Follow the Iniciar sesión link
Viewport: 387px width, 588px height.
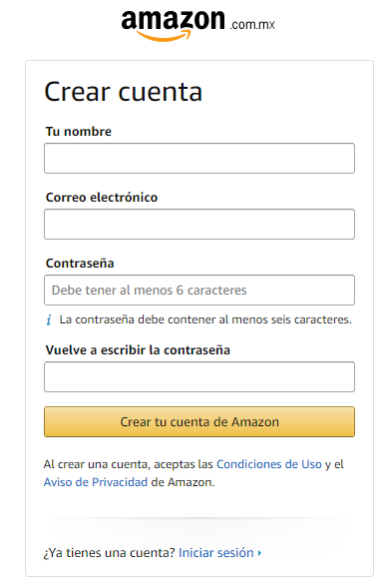[x=216, y=553]
